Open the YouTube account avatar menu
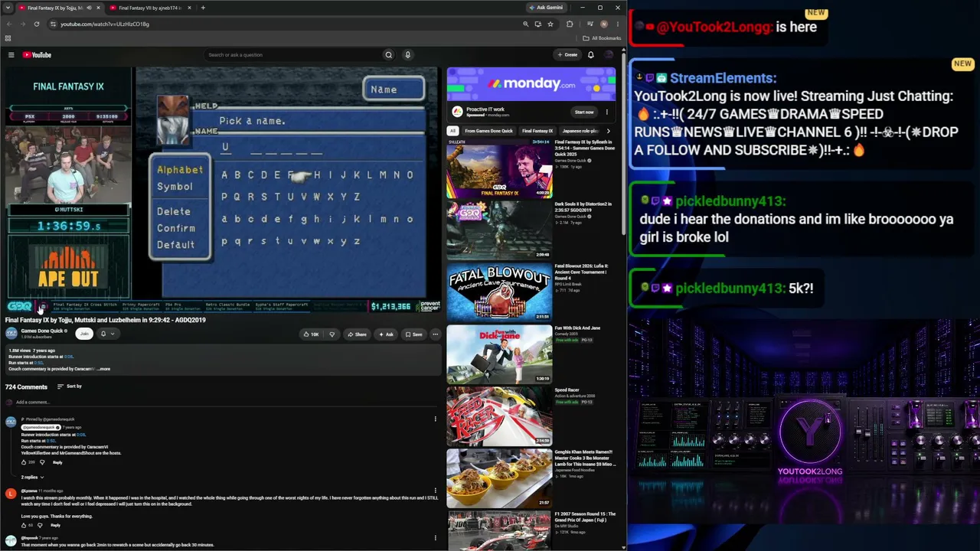The height and width of the screenshot is (551, 980). [609, 55]
